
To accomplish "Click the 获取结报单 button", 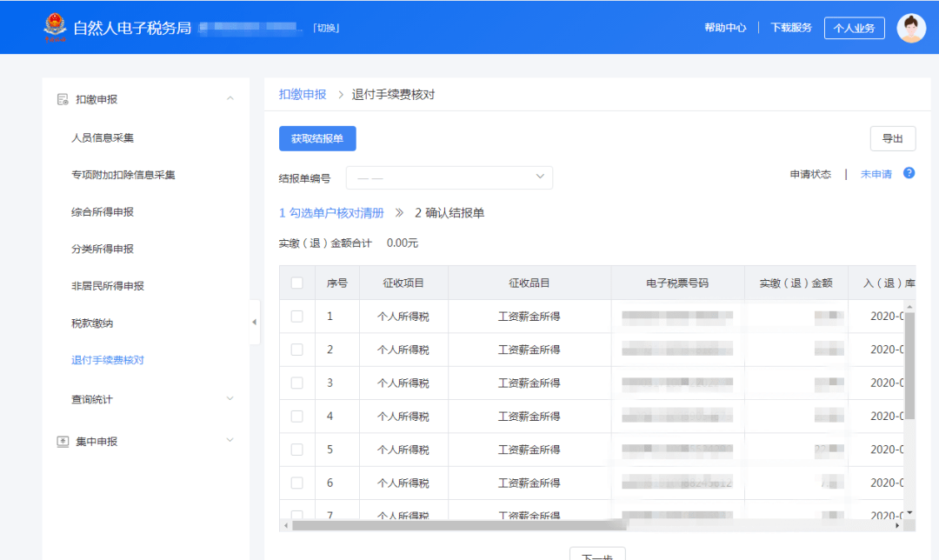I will point(316,138).
